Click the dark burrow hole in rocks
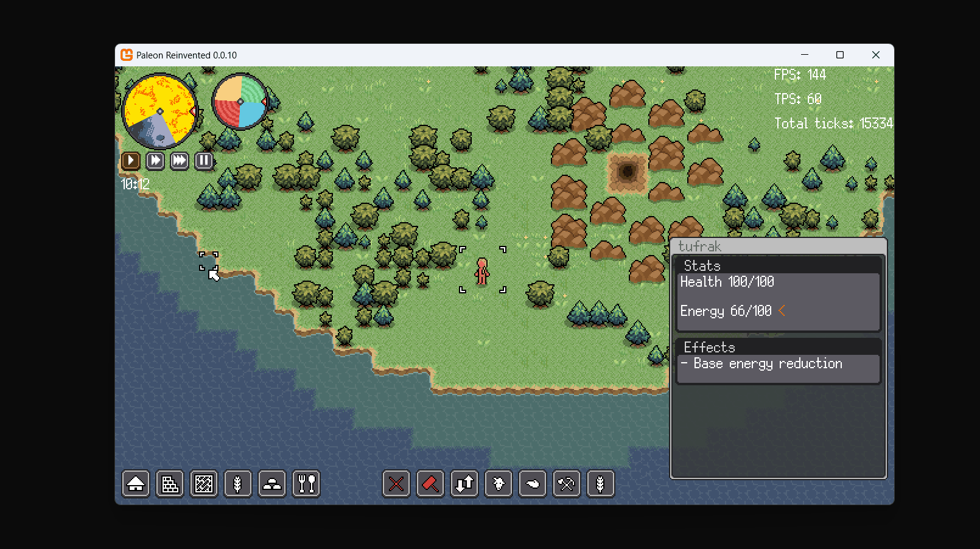This screenshot has height=549, width=980. click(627, 172)
